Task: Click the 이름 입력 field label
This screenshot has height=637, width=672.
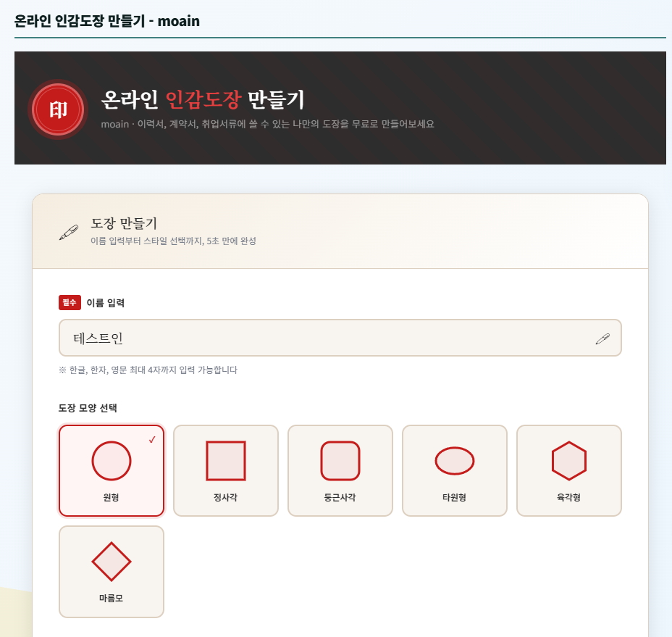Action: (x=106, y=303)
